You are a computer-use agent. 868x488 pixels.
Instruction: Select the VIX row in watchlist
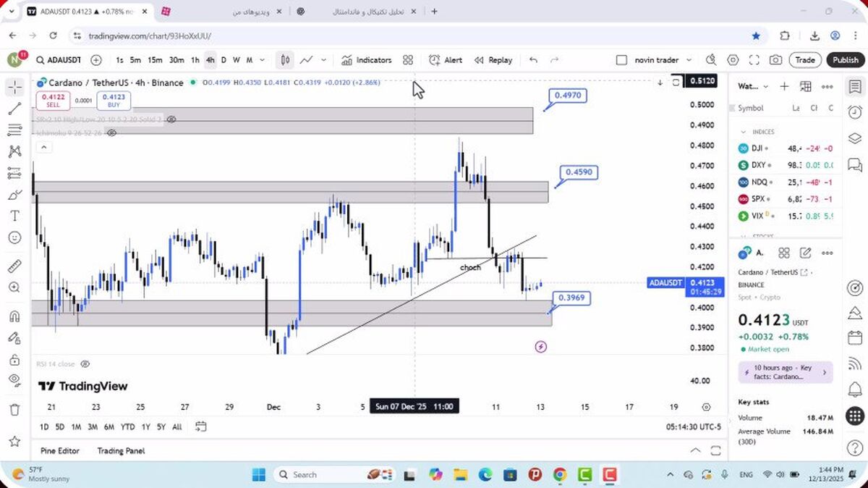point(786,216)
